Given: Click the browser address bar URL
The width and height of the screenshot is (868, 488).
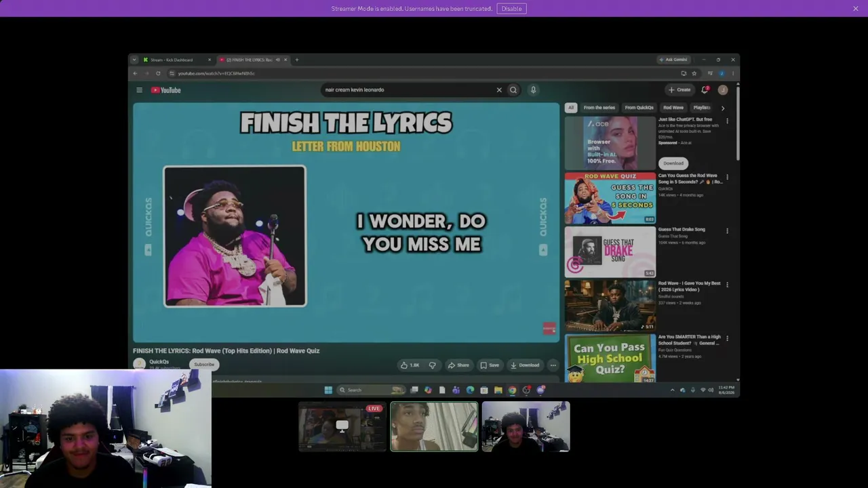Looking at the screenshot, I should pyautogui.click(x=216, y=73).
